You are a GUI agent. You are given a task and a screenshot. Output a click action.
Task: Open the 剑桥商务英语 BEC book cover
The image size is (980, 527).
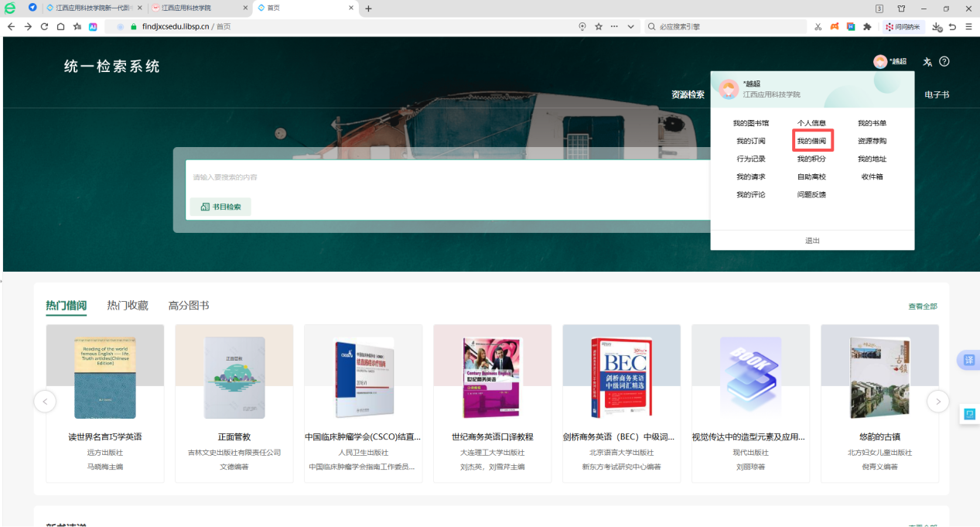[621, 378]
